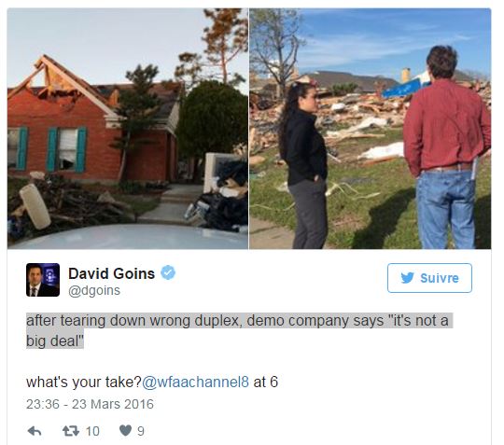The height and width of the screenshot is (445, 504).
Task: Open the @wfaachannel8 mention link
Action: (195, 382)
